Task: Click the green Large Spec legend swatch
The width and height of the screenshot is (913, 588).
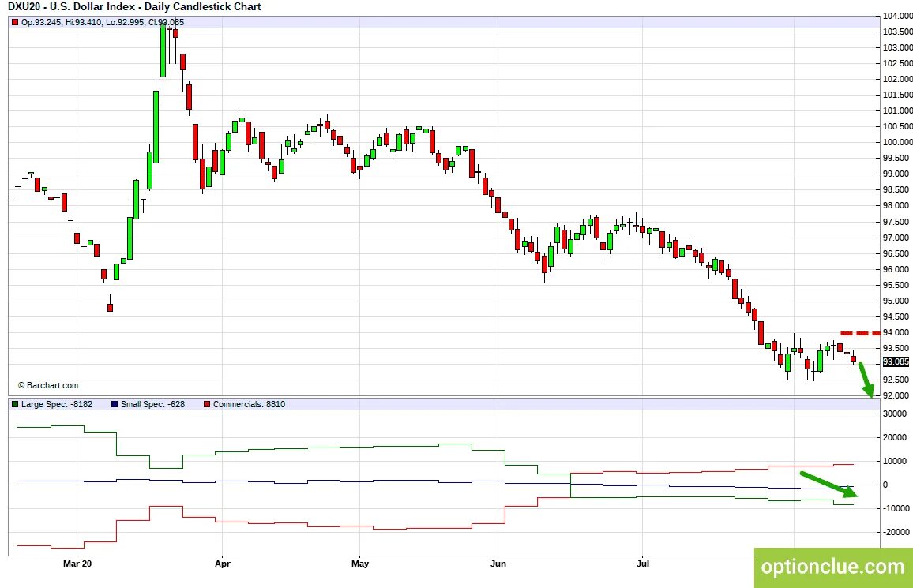Action: 15,404
